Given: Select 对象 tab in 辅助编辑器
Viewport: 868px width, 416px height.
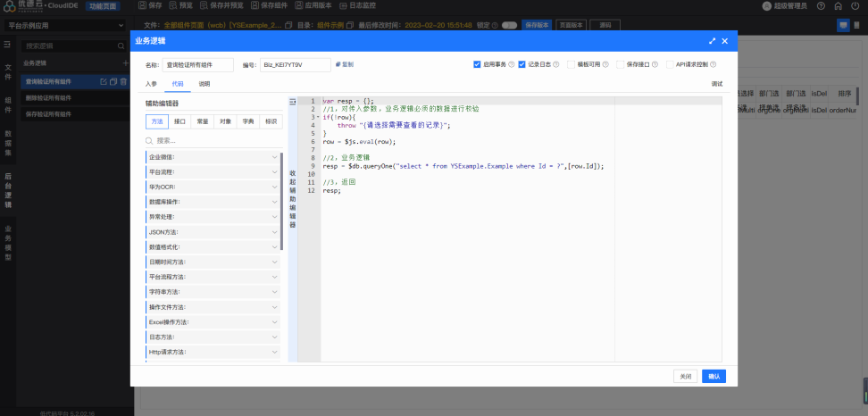Looking at the screenshot, I should (225, 121).
